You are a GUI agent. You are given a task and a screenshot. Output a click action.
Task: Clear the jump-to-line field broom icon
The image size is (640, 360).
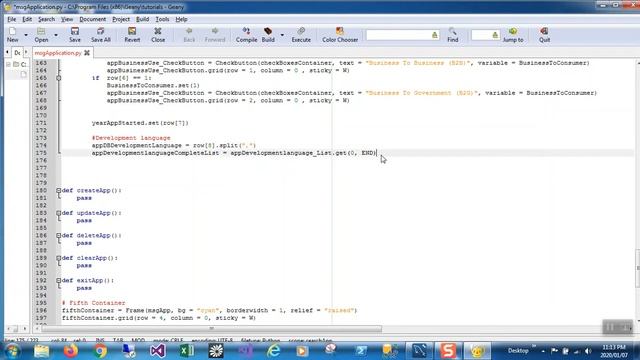(x=495, y=35)
